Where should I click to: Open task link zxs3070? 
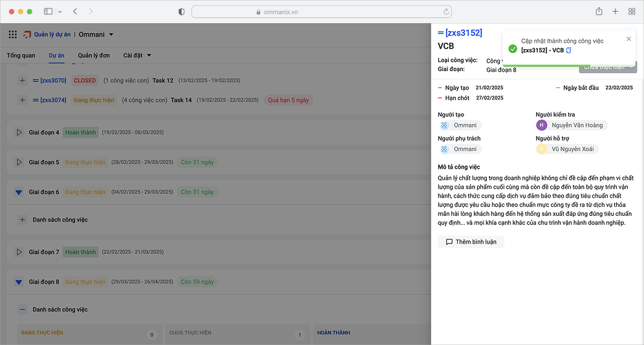[53, 81]
